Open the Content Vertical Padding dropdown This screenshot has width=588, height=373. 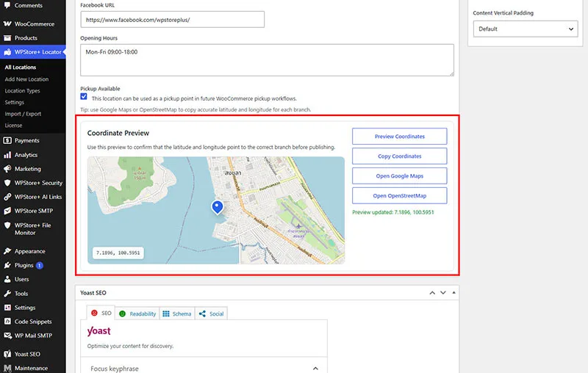coord(526,29)
